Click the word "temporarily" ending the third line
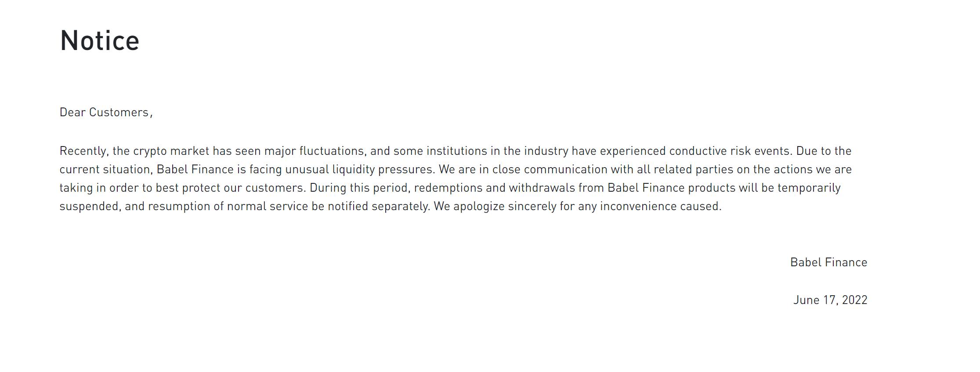980x372 pixels. coord(809,188)
